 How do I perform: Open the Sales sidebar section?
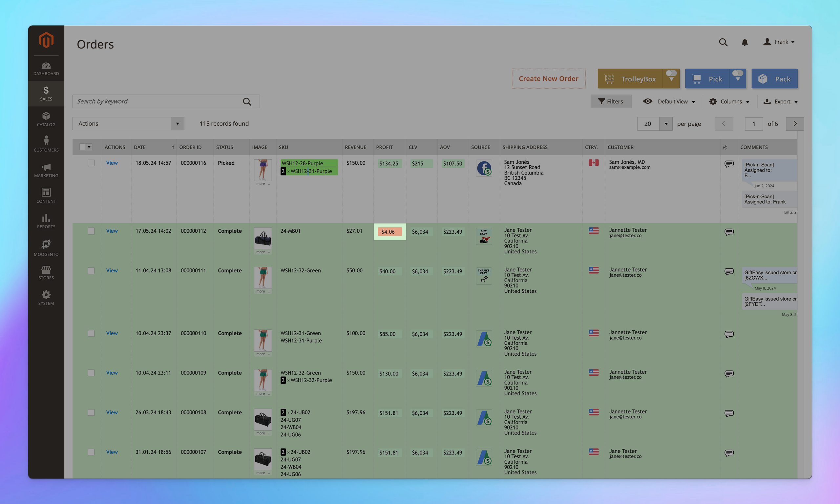pos(46,94)
